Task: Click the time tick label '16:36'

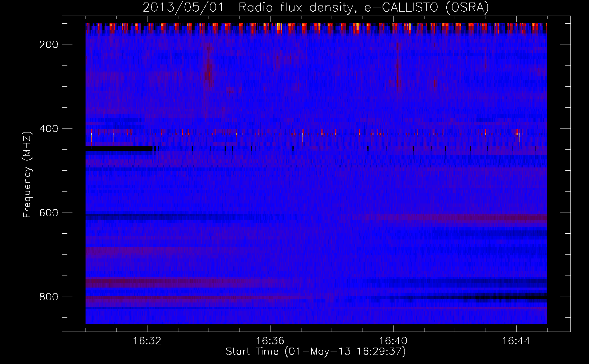Action: [270, 341]
